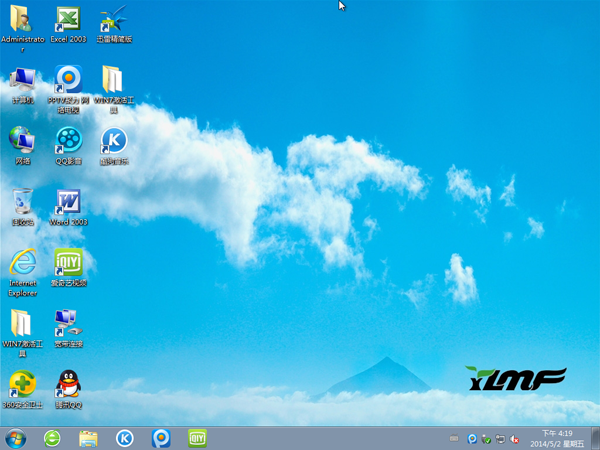The width and height of the screenshot is (600, 450).
Task: Launch the 360 Security Guard shortcut
Action: pyautogui.click(x=22, y=384)
